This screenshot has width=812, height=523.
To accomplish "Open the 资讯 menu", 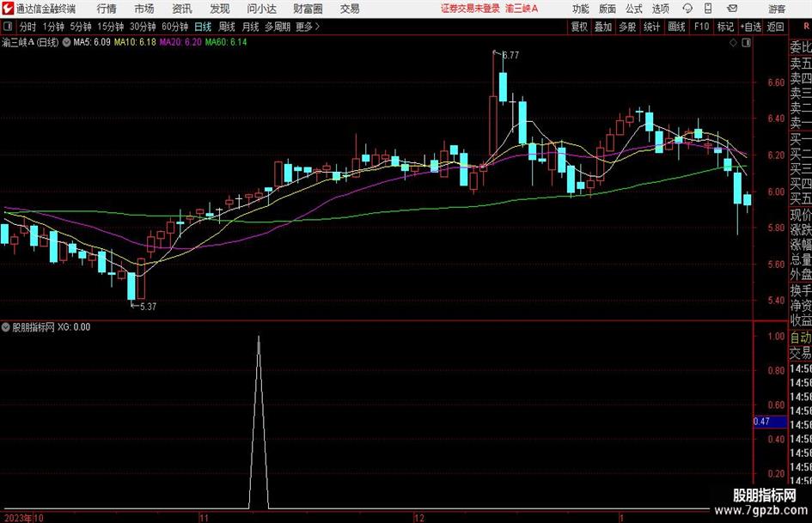I will (x=182, y=9).
